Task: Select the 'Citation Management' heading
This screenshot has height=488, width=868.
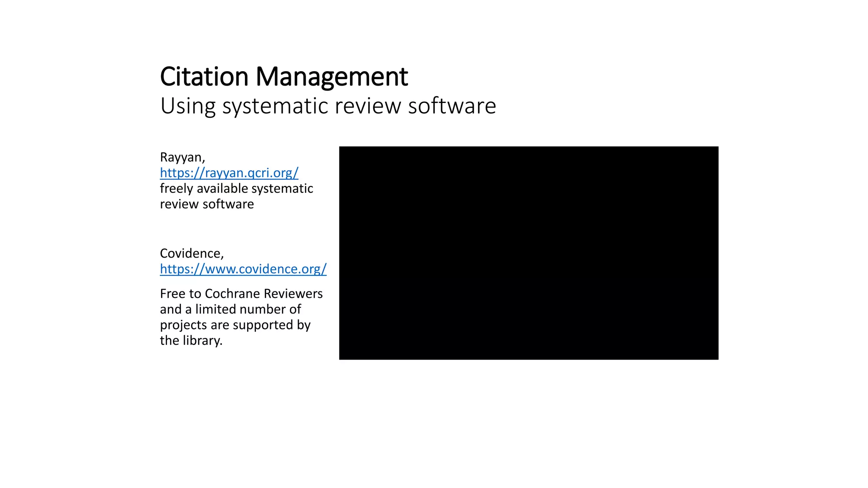Action: coord(284,77)
